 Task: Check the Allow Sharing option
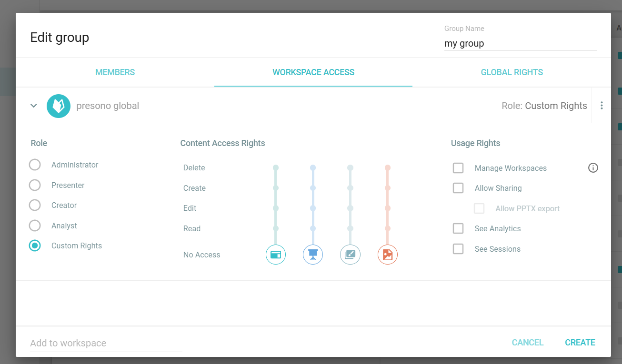458,188
